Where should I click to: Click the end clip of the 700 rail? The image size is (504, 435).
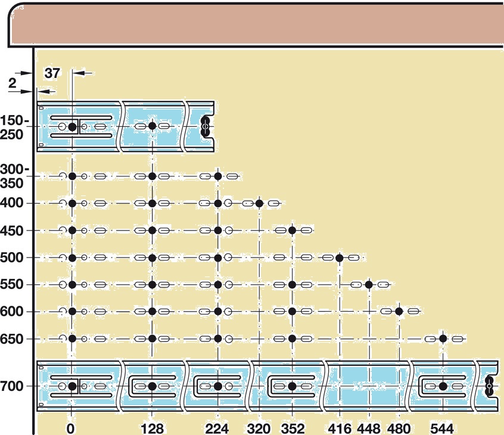[x=490, y=386]
